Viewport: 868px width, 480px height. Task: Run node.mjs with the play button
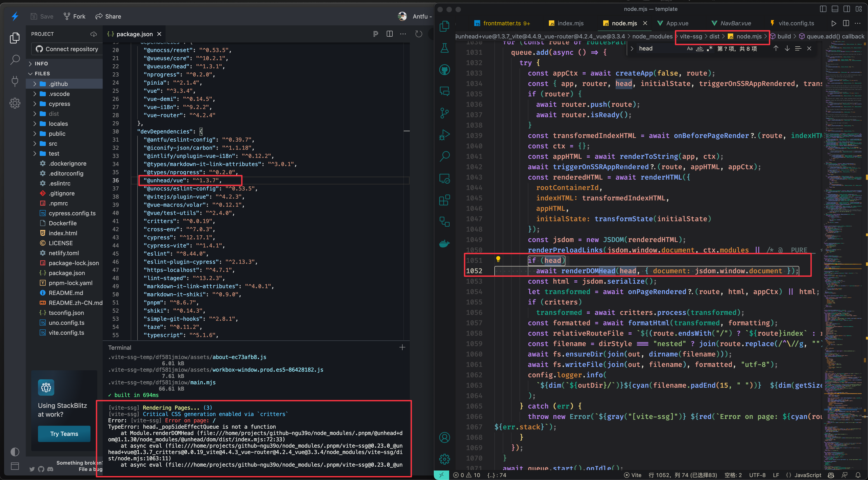point(834,23)
